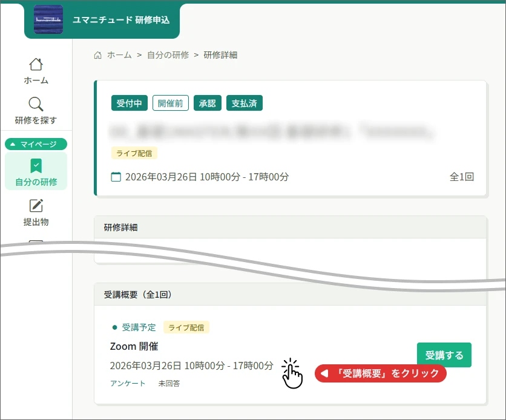Open the ホーム sidebar house icon
Viewport: 506px width, 420px height.
coord(36,64)
